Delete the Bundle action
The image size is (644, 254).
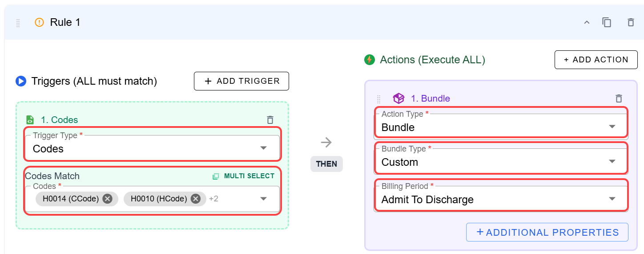(x=619, y=98)
